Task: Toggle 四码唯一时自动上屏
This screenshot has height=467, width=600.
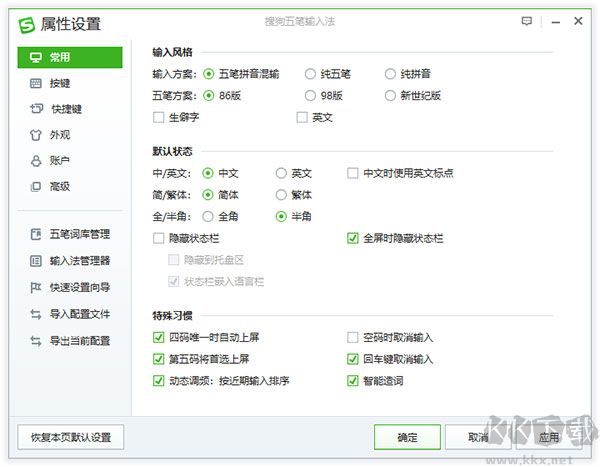Action: point(158,337)
